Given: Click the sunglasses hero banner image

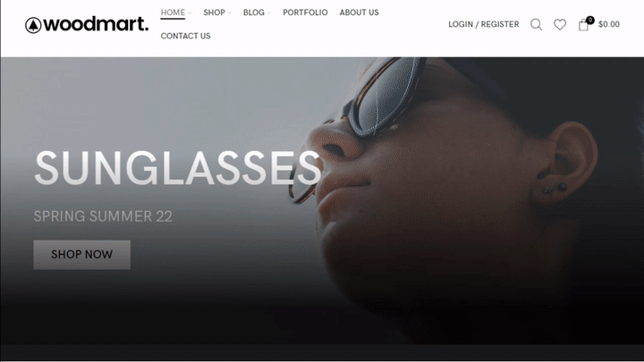Looking at the screenshot, I should (322, 201).
